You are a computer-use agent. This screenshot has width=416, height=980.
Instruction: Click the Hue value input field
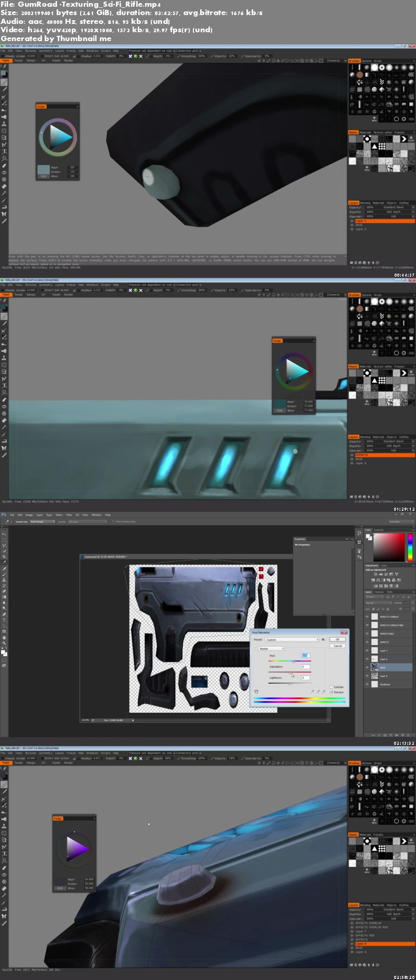306,655
